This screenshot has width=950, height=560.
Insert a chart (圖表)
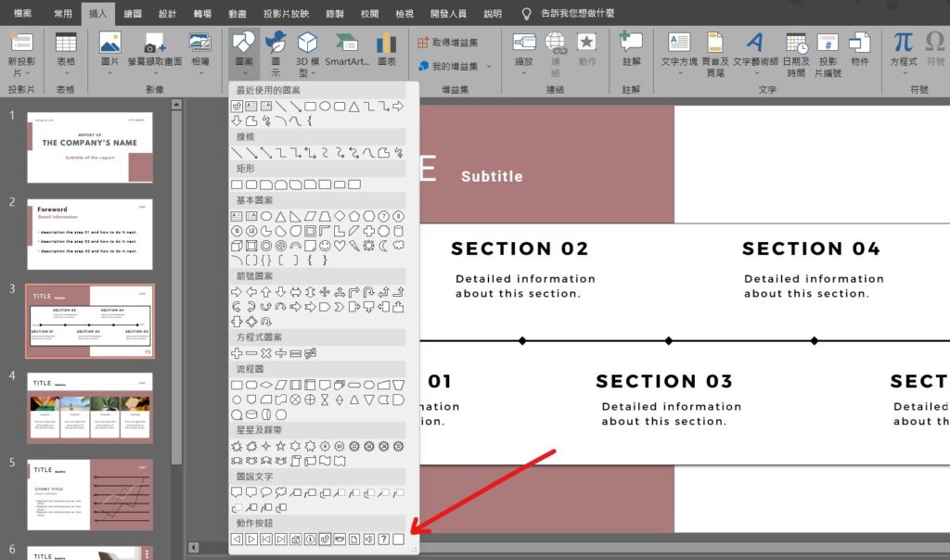(387, 50)
